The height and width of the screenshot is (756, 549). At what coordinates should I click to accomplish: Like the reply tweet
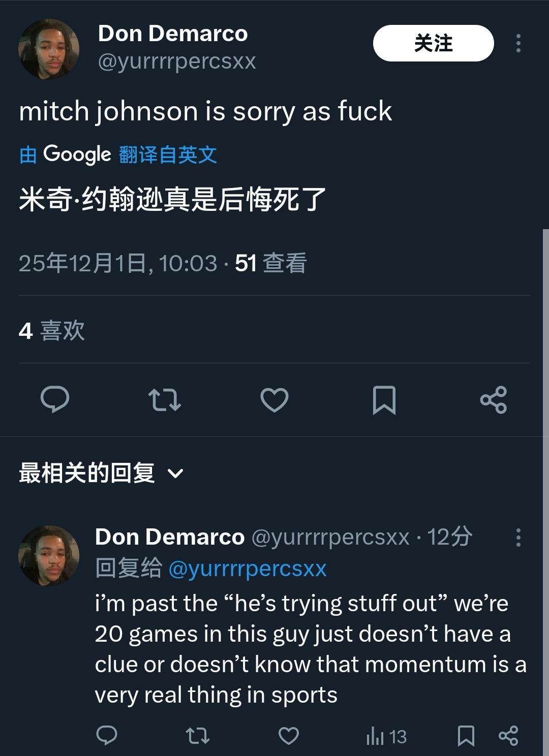[x=288, y=735]
